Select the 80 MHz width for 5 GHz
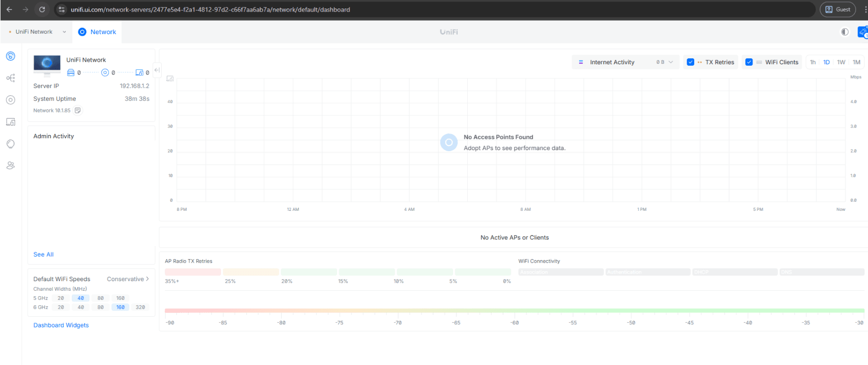This screenshot has height=365, width=868. point(100,298)
